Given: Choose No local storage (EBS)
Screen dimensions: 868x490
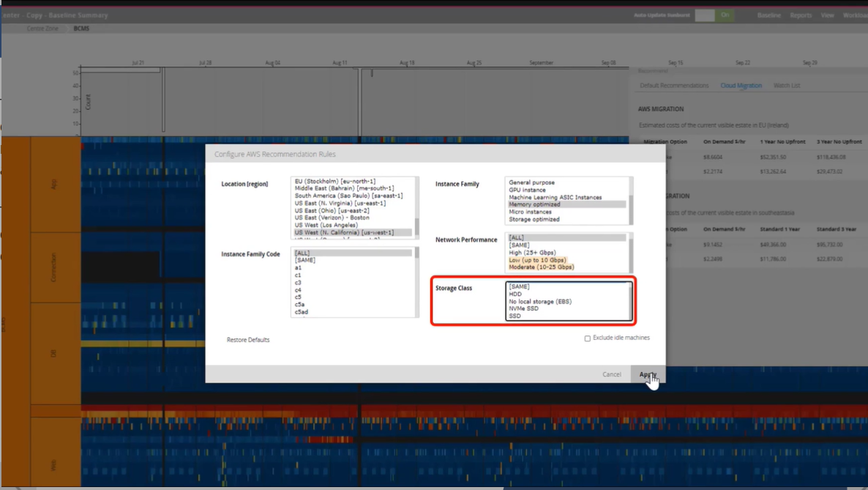Looking at the screenshot, I should click(x=540, y=302).
